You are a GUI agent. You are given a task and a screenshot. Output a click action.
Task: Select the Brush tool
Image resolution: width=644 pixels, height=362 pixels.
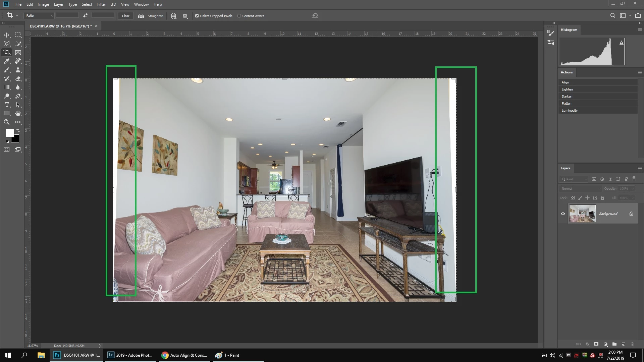coord(7,70)
